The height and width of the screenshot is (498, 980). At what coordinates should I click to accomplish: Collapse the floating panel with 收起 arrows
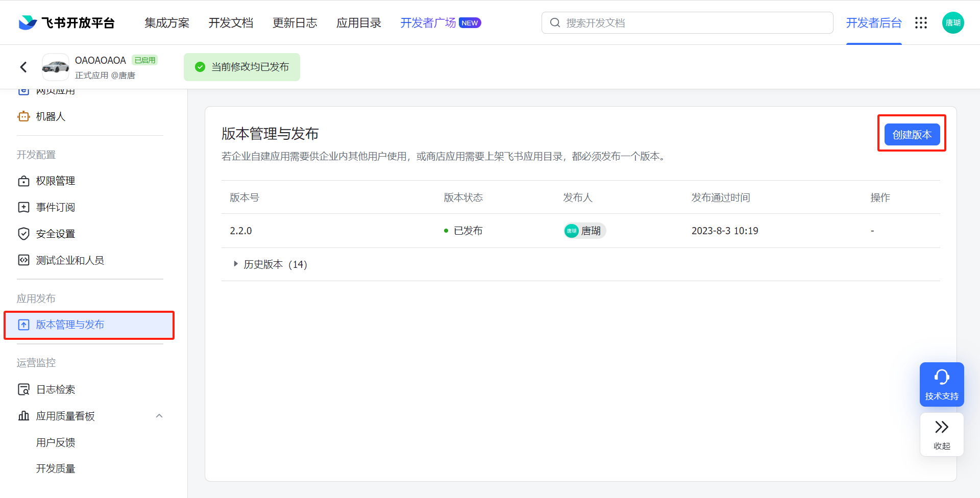(941, 434)
